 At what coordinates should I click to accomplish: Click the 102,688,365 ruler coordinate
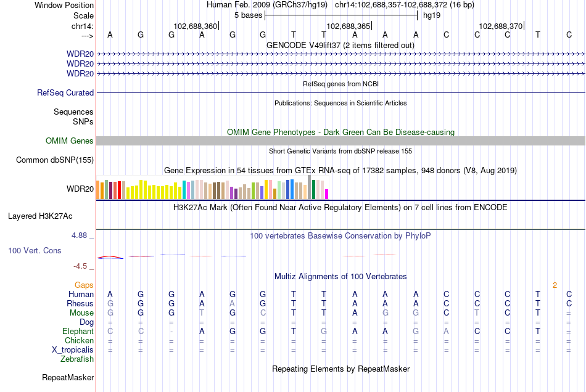click(348, 26)
